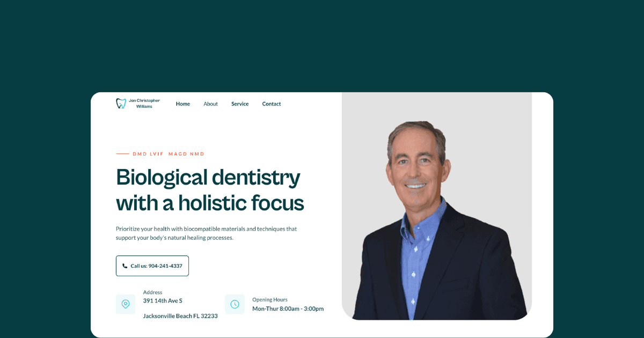Navigate to Contact page
644x338 pixels.
[x=272, y=104]
